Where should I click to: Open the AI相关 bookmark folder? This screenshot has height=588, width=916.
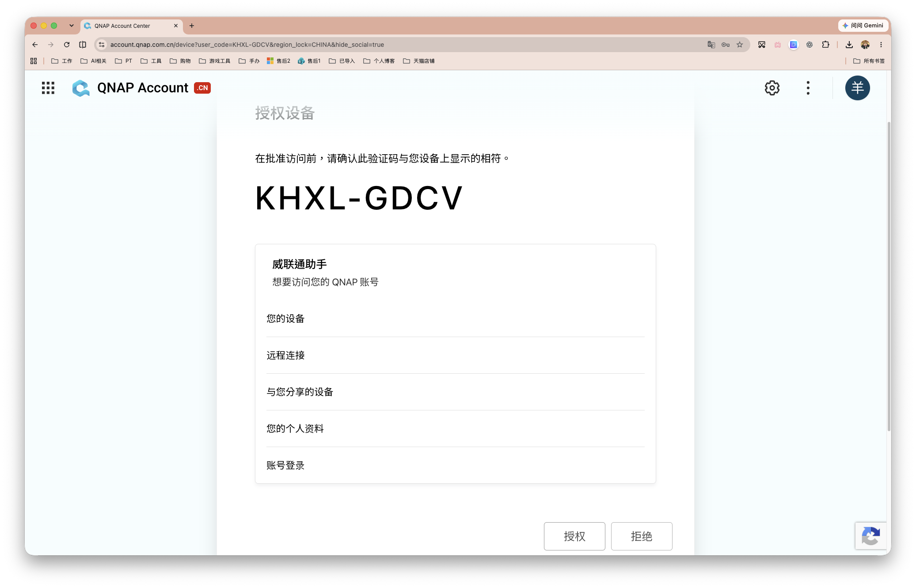coord(93,61)
